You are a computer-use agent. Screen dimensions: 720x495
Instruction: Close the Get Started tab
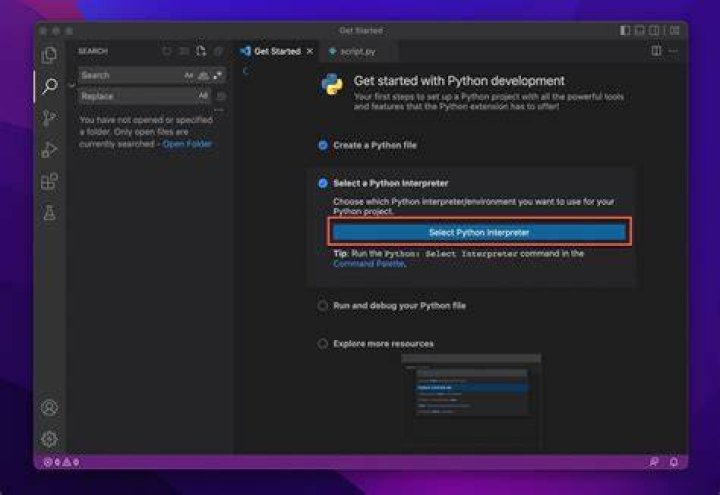click(310, 51)
